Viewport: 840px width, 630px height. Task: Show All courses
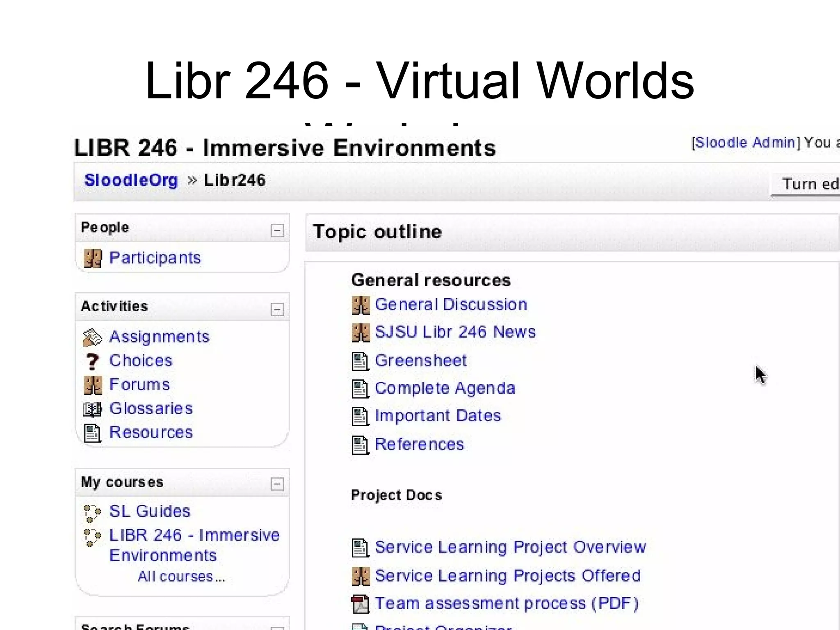182,577
